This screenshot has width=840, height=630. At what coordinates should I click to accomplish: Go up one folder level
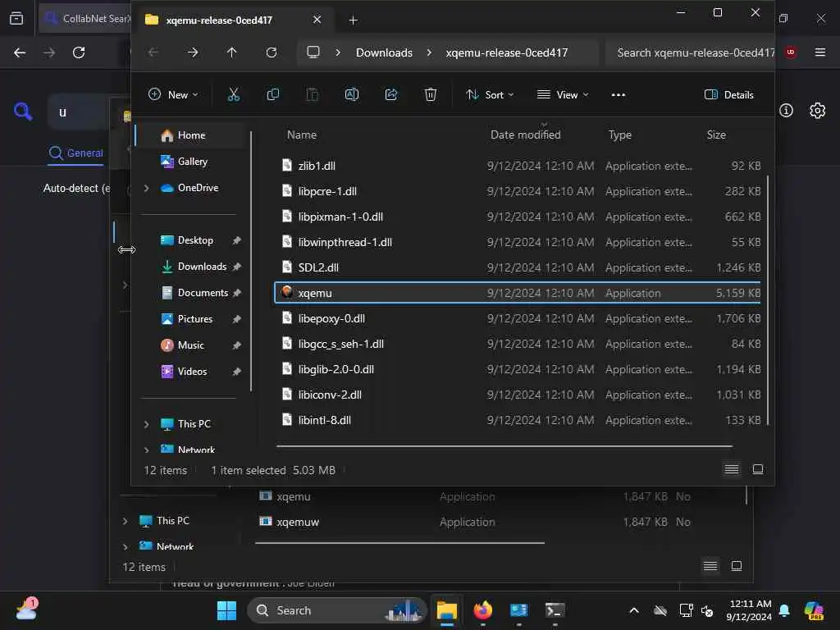(231, 52)
